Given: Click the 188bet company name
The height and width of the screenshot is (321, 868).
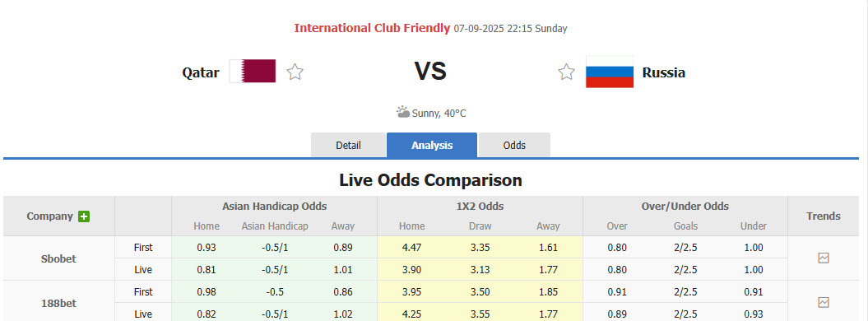Looking at the screenshot, I should 58,303.
